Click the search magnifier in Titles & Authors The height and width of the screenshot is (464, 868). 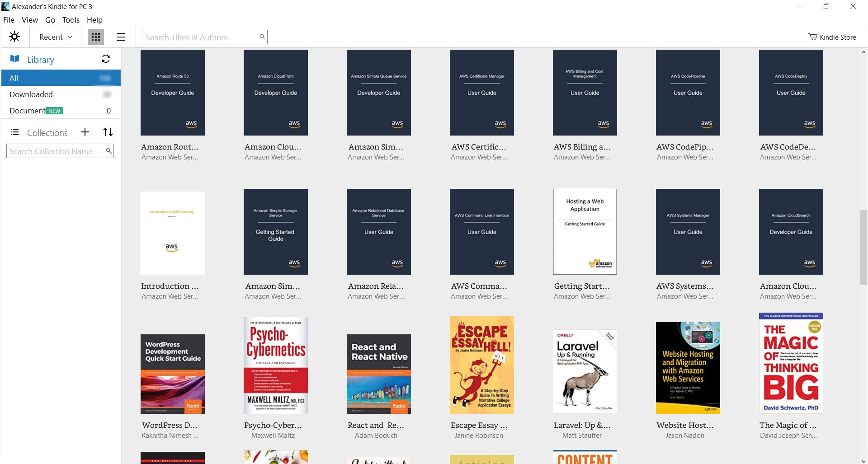click(x=262, y=37)
